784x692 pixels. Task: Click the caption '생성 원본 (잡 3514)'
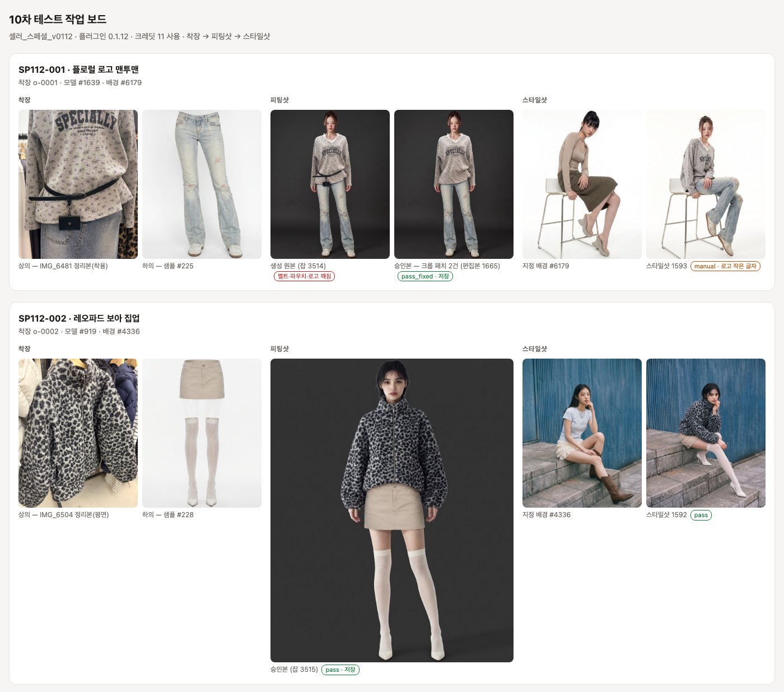pyautogui.click(x=298, y=266)
